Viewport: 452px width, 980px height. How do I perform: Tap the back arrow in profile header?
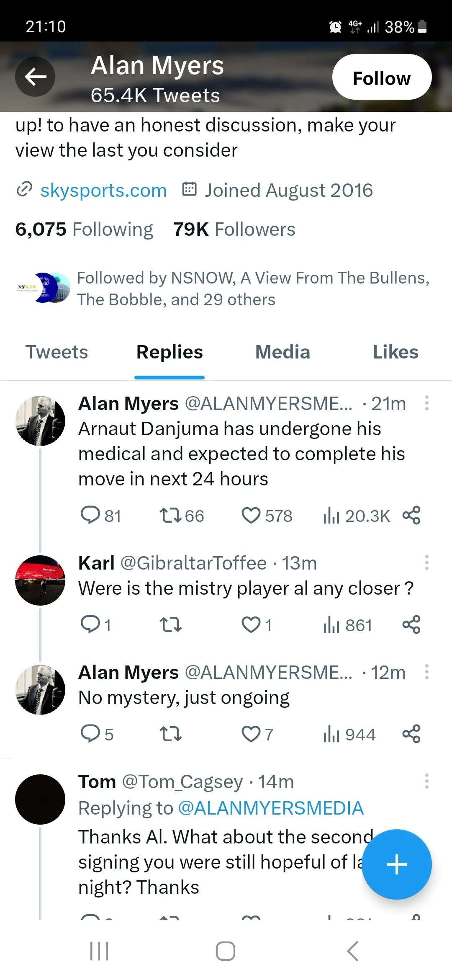click(x=35, y=77)
